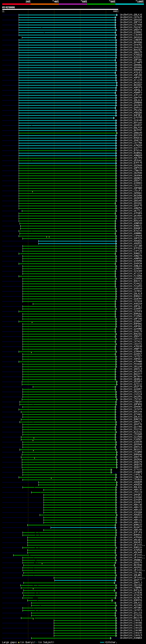The width and height of the screenshot is (146, 644).
Task: Select the UniRef100_P33560 label
Action: pos(131,316)
